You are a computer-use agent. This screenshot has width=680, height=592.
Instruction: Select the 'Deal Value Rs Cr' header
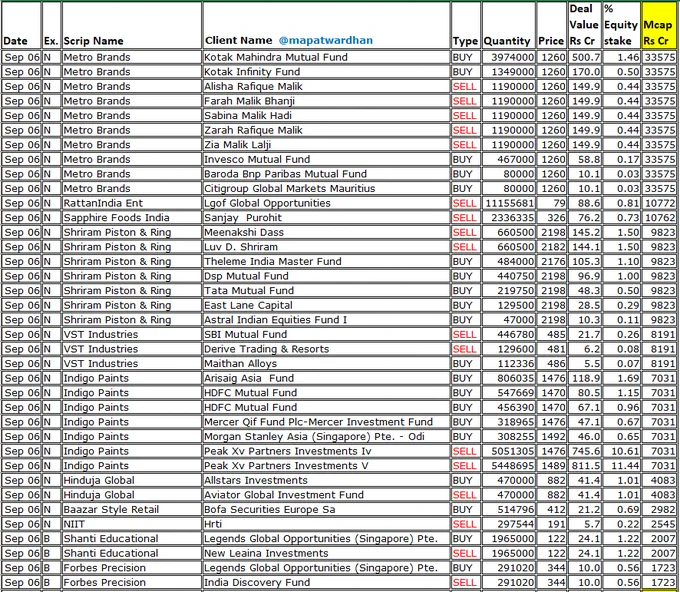(x=584, y=25)
